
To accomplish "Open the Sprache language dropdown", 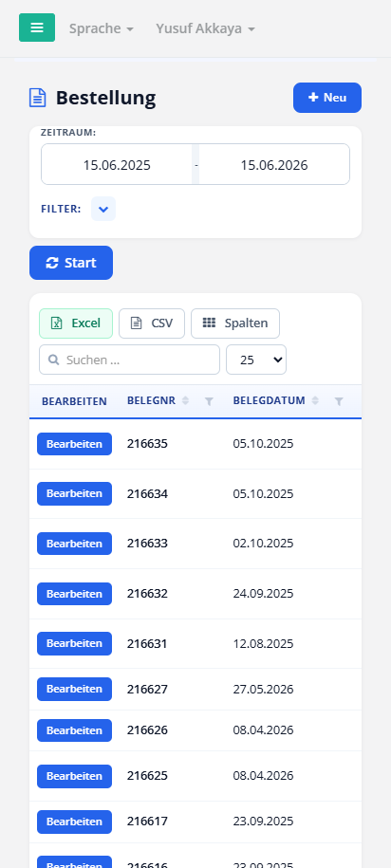I will point(102,28).
